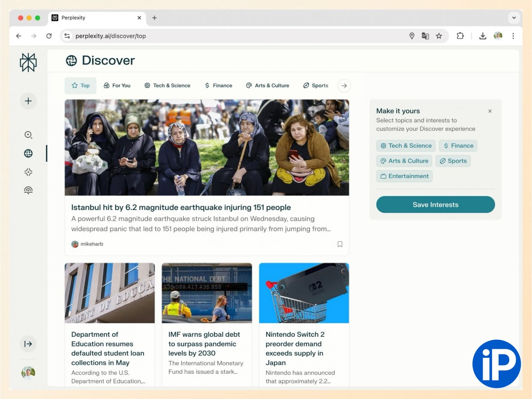The width and height of the screenshot is (532, 399).
Task: Open the search icon in sidebar
Action: (x=28, y=135)
